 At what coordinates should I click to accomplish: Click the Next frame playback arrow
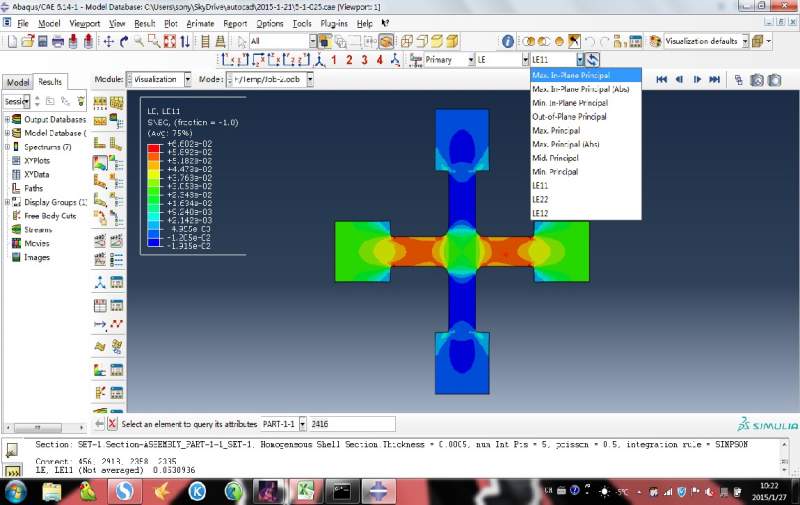pyautogui.click(x=696, y=79)
